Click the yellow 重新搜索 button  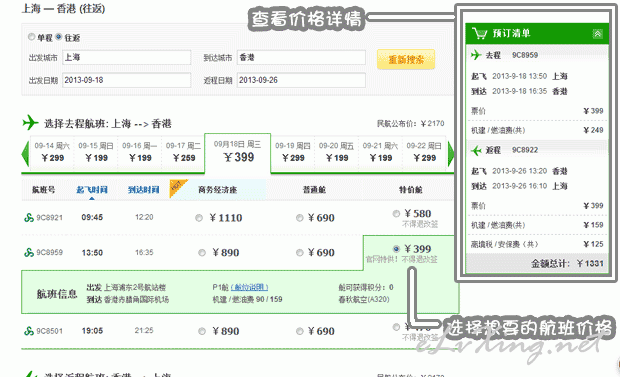coord(406,59)
